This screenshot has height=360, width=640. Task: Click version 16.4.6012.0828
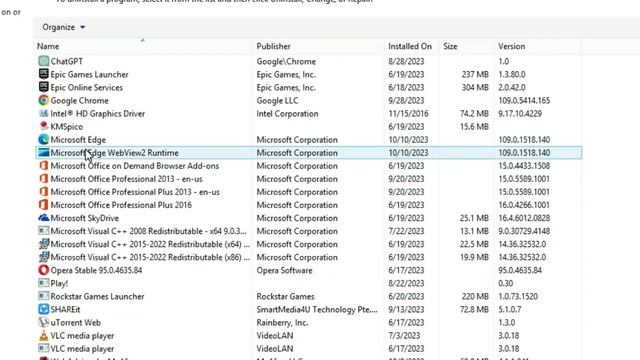(524, 218)
